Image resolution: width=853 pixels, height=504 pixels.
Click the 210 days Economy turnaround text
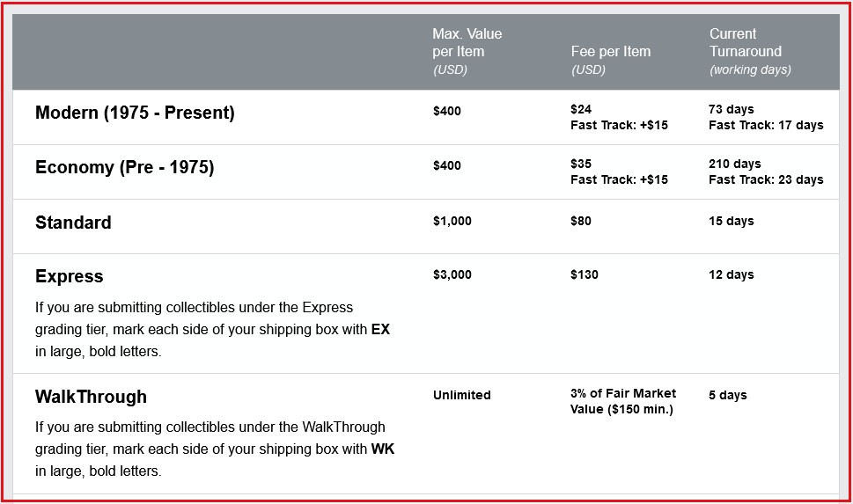click(734, 164)
